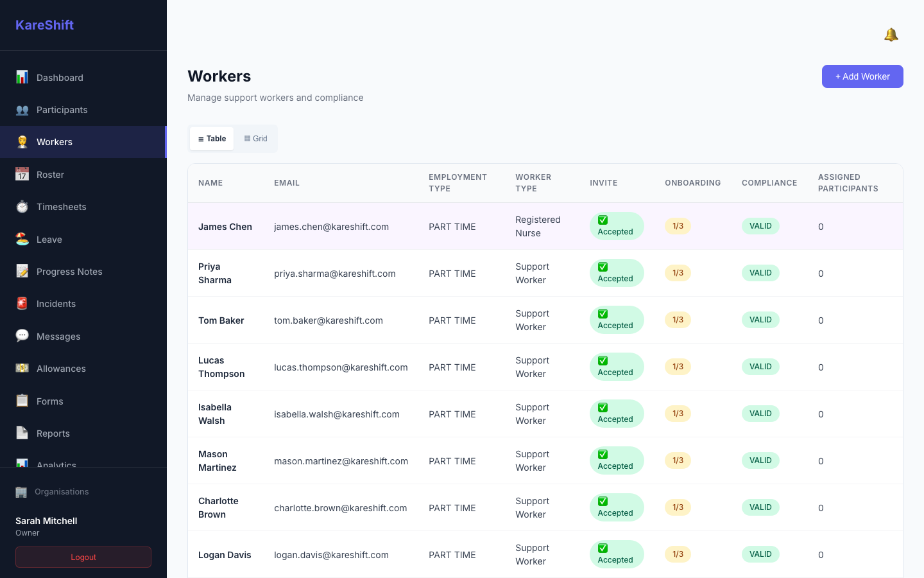The width and height of the screenshot is (924, 578).
Task: Go to Participants page
Action: tap(83, 110)
